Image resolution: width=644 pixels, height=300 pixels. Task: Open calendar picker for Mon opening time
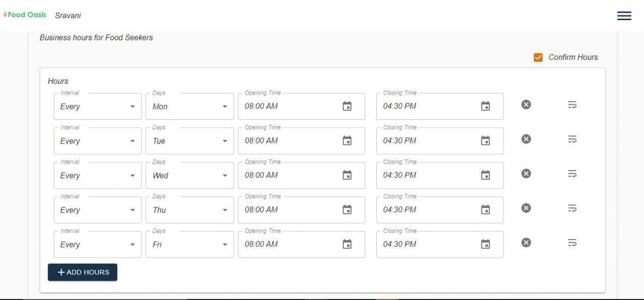[347, 106]
